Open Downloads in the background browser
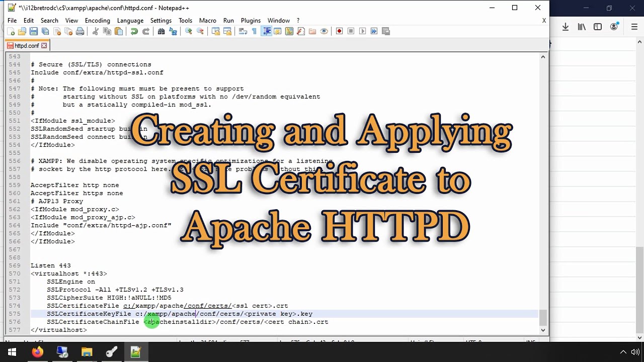Screen dimensions: 644x362 (x=566, y=27)
